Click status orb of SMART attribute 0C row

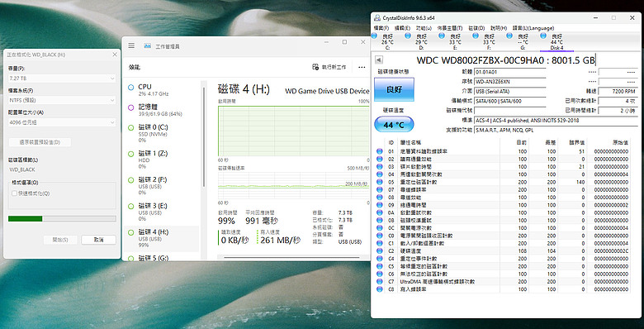(x=380, y=228)
